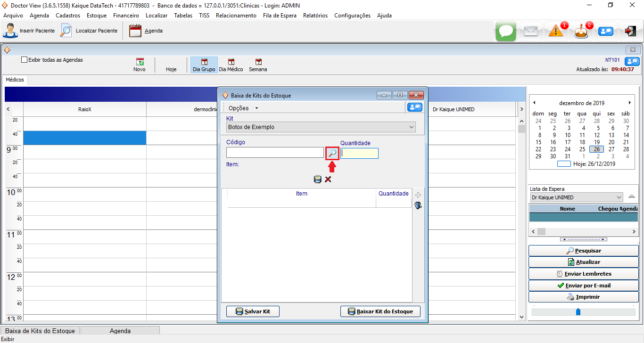The height and width of the screenshot is (343, 644).
Task: Click Baixar Kit do Estoque button
Action: pos(380,311)
